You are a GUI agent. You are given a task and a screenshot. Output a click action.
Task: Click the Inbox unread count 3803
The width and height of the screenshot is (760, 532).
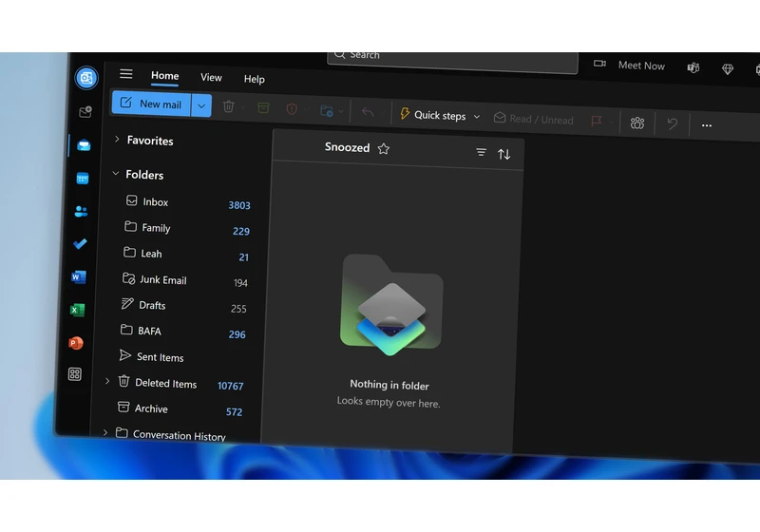point(239,205)
